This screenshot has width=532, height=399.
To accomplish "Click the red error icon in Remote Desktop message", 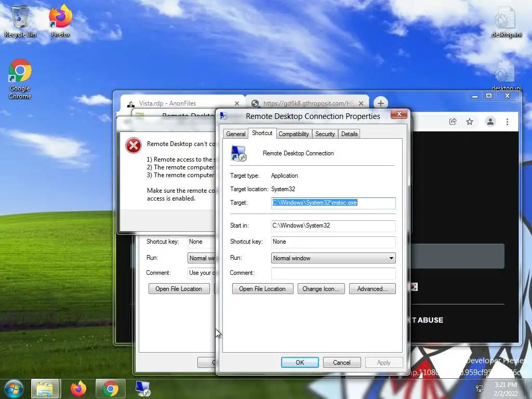I will pos(134,145).
